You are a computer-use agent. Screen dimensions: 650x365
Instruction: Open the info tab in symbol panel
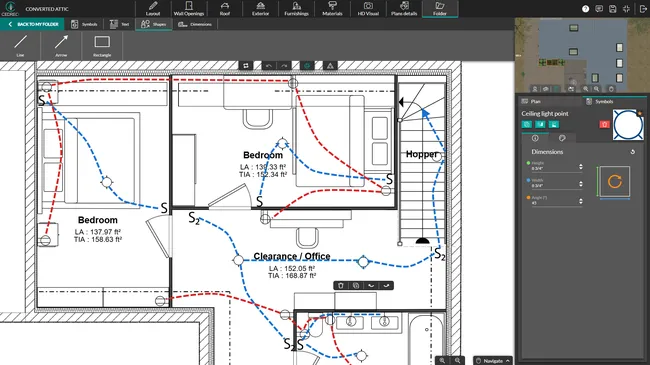tap(535, 138)
